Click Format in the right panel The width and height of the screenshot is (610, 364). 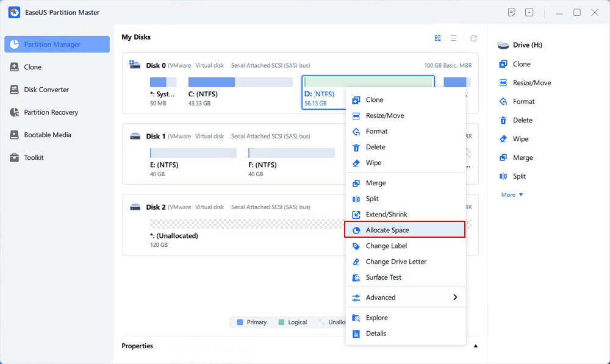pos(523,101)
